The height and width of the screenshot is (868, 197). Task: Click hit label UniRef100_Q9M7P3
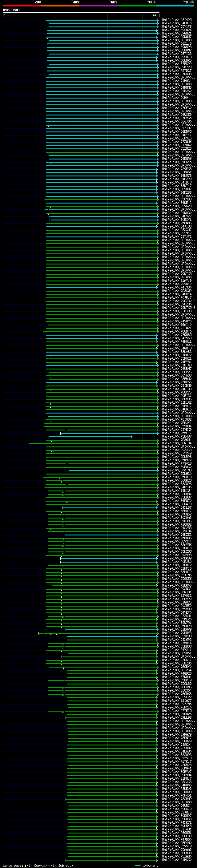pos(177,67)
